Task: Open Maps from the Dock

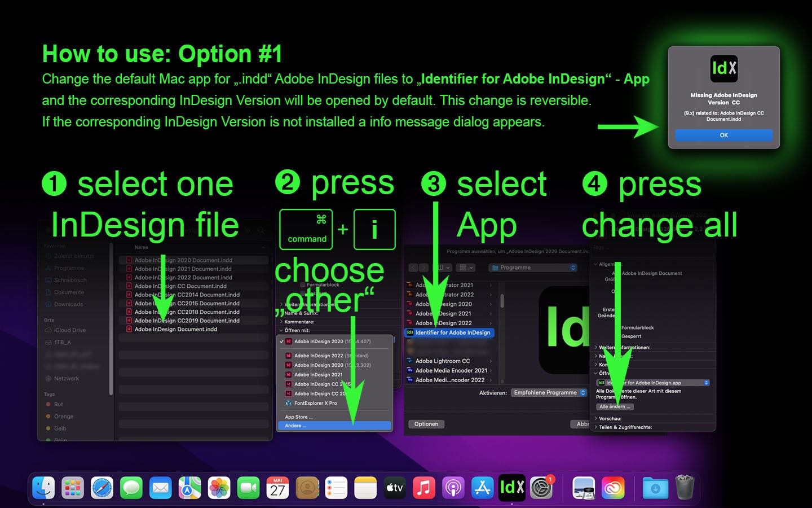Action: coord(190,488)
